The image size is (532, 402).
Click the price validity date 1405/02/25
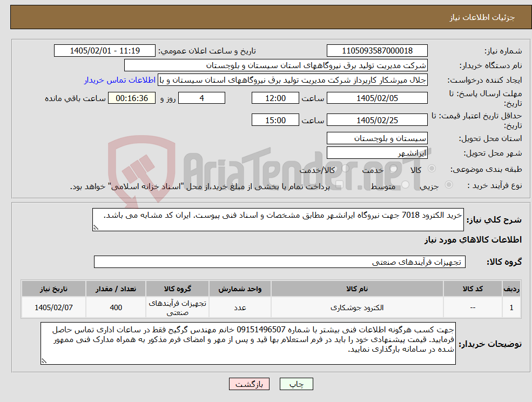point(377,120)
